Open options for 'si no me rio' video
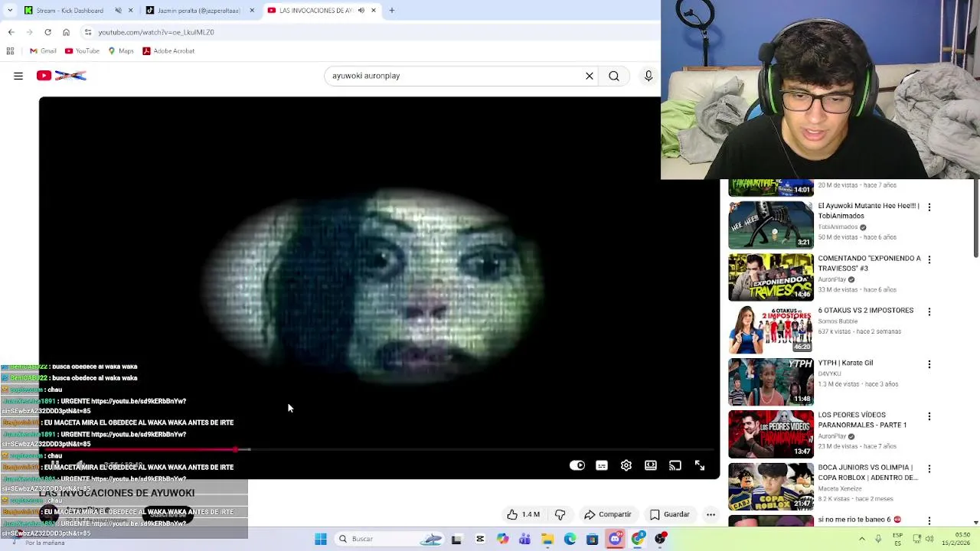The image size is (980, 551). point(929,520)
